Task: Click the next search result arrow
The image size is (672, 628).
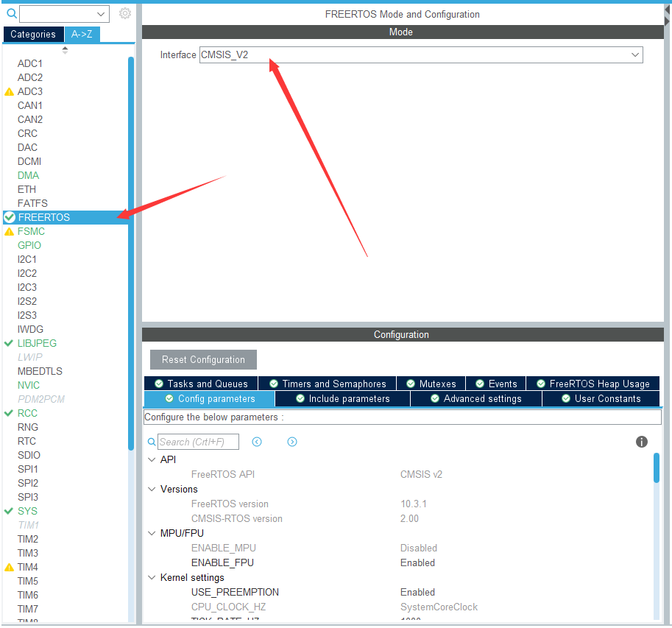Action: click(291, 442)
